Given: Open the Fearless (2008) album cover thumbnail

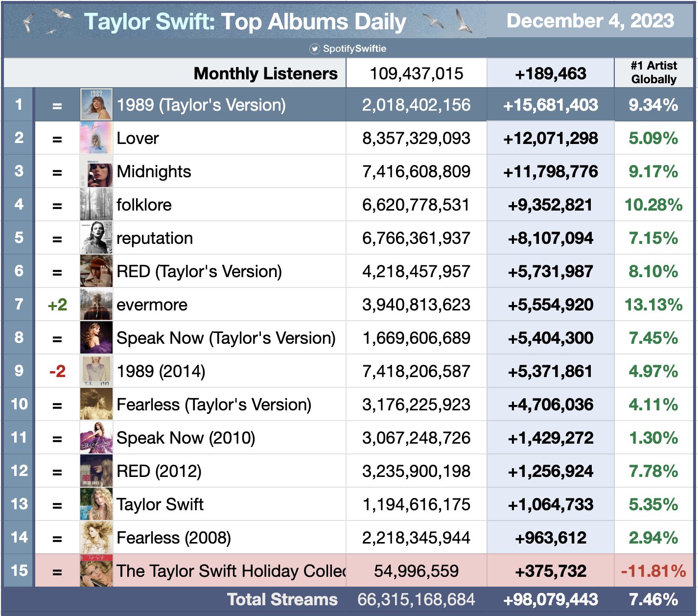Looking at the screenshot, I should pyautogui.click(x=96, y=538).
